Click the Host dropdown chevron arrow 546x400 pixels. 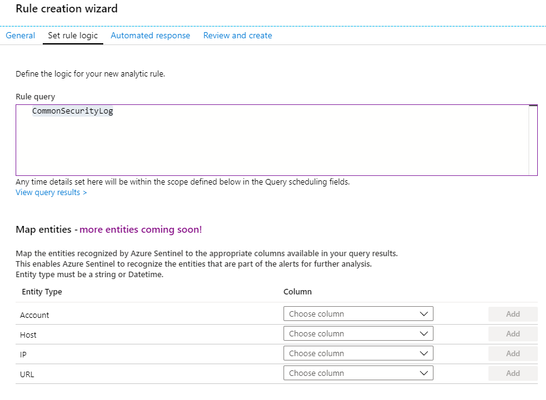point(424,334)
